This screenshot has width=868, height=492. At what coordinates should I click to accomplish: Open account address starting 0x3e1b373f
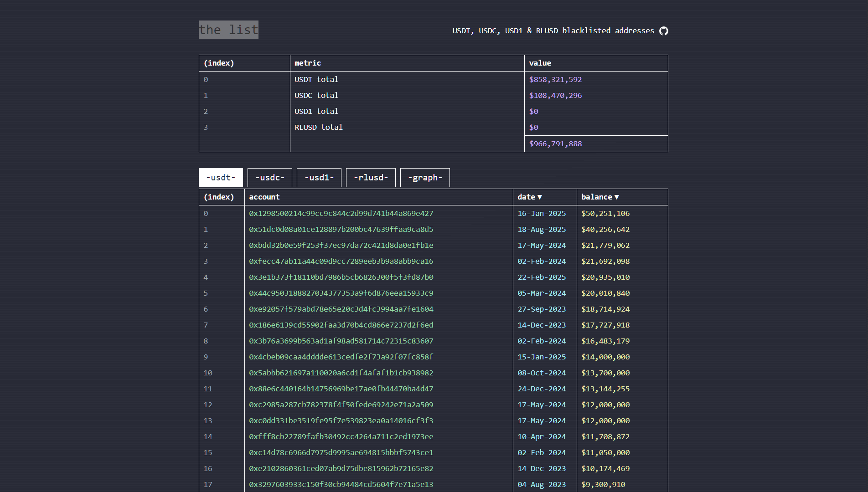(x=341, y=277)
